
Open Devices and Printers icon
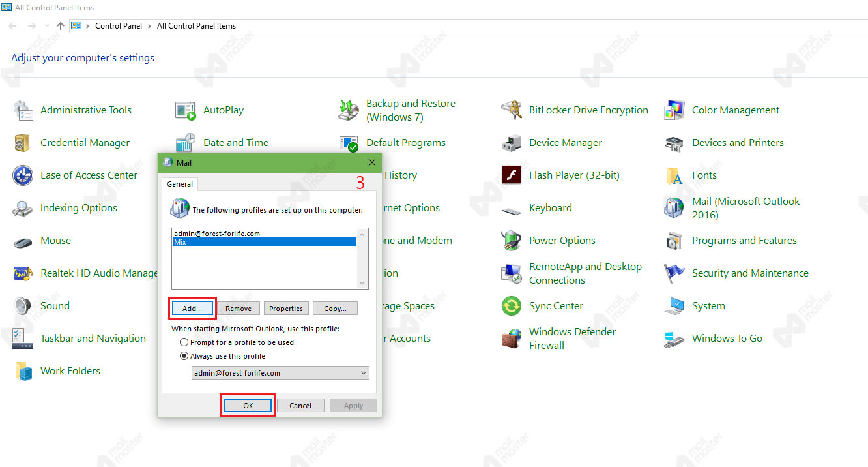(x=674, y=143)
